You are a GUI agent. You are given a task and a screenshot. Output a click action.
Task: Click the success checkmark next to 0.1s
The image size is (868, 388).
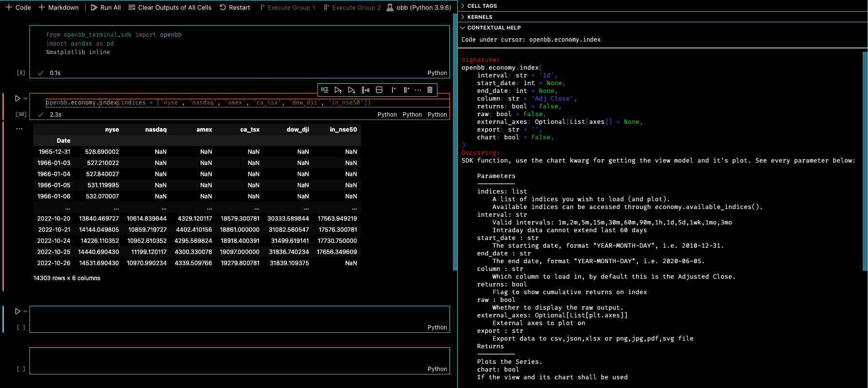point(41,73)
